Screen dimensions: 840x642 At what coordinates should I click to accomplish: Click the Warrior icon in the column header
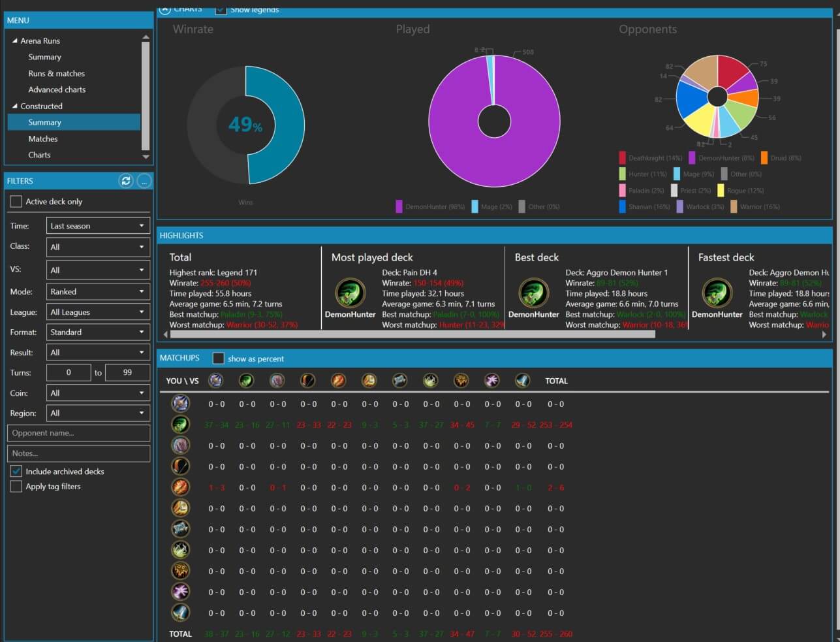pyautogui.click(x=522, y=380)
